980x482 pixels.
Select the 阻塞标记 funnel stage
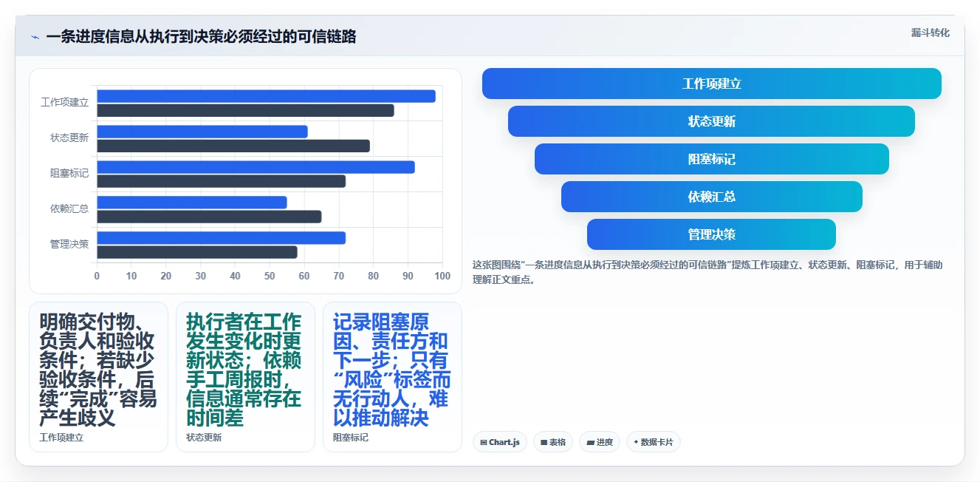coord(712,159)
